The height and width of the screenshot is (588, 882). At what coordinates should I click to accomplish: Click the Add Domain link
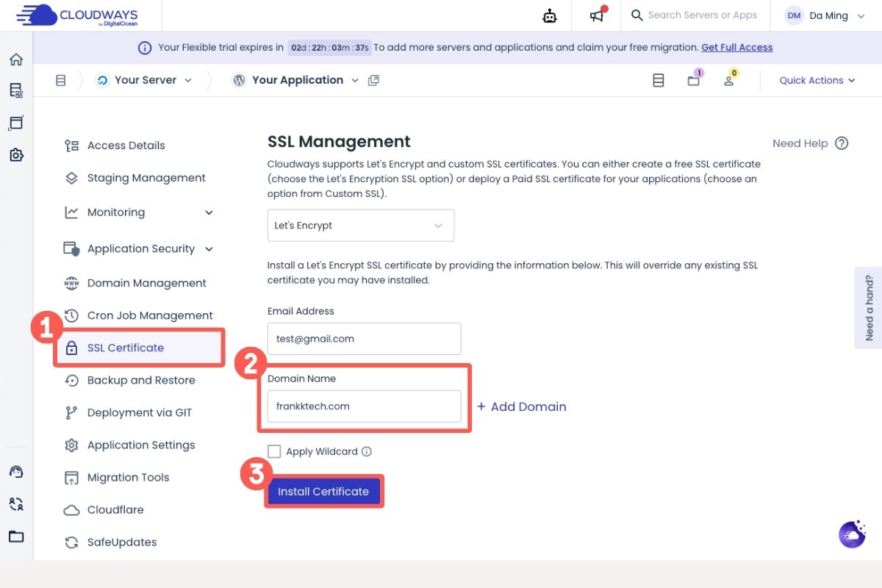[x=522, y=406]
